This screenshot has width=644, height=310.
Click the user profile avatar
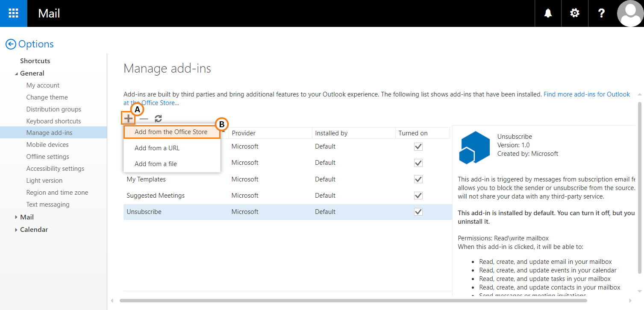630,13
